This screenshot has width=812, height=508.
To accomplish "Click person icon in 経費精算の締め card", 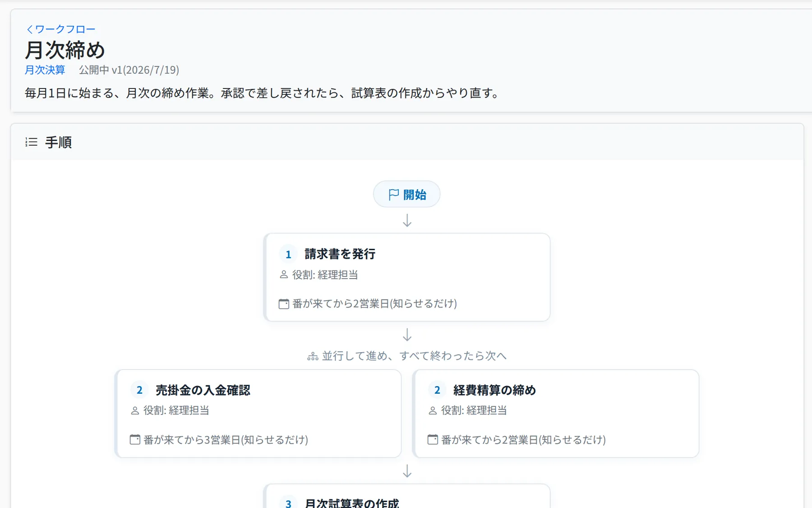I will [433, 410].
